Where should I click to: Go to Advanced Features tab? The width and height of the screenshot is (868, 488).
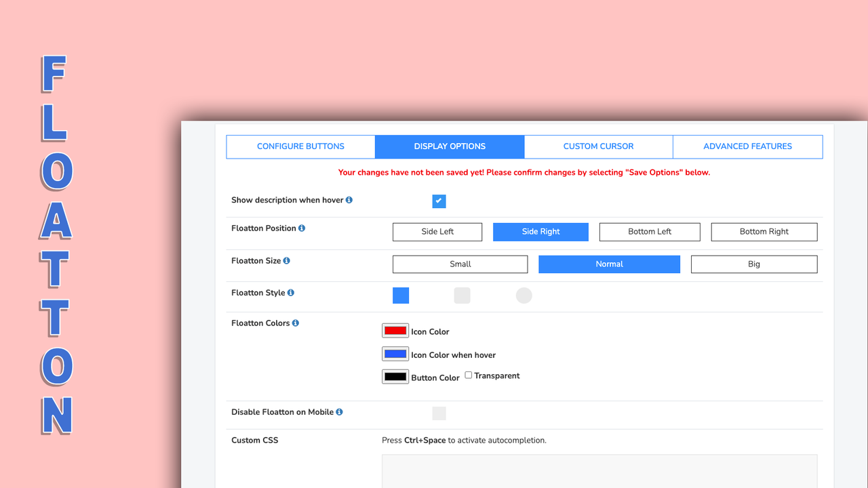click(x=748, y=146)
